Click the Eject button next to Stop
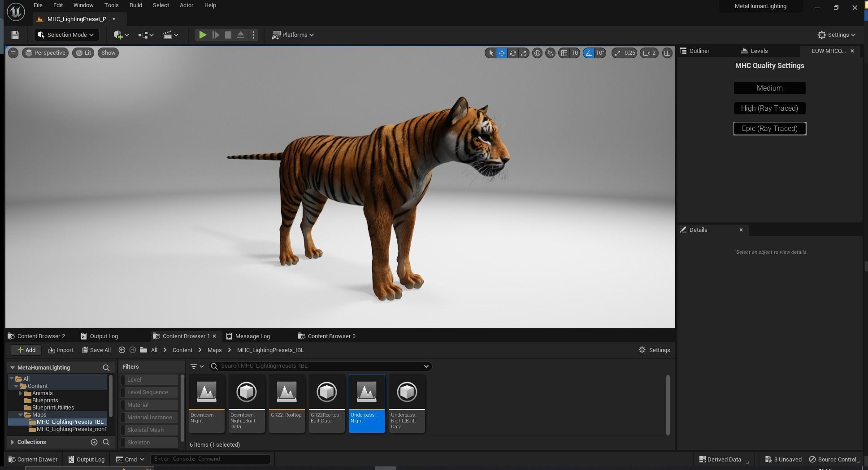Image resolution: width=868 pixels, height=470 pixels. 241,35
